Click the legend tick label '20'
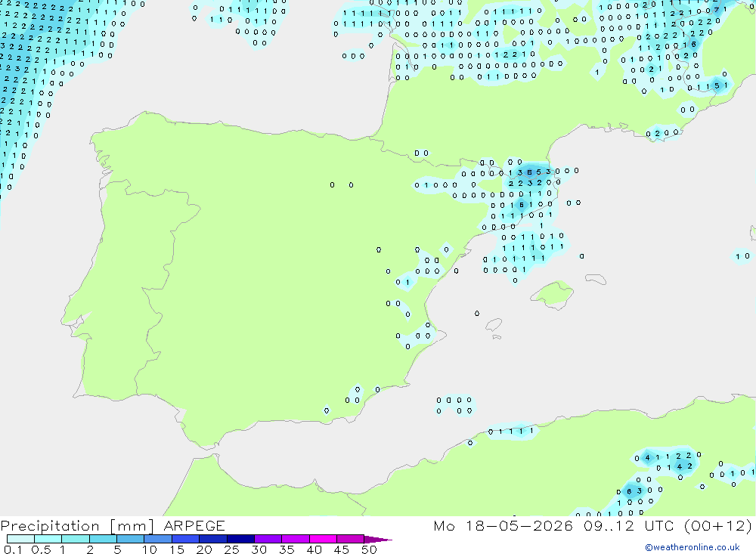The width and height of the screenshot is (756, 554). 204,549
